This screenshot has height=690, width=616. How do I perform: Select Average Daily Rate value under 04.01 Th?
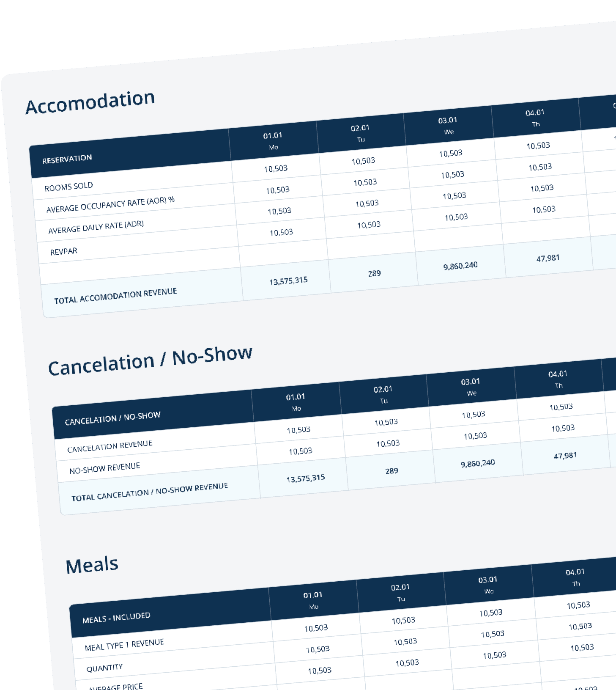click(542, 188)
